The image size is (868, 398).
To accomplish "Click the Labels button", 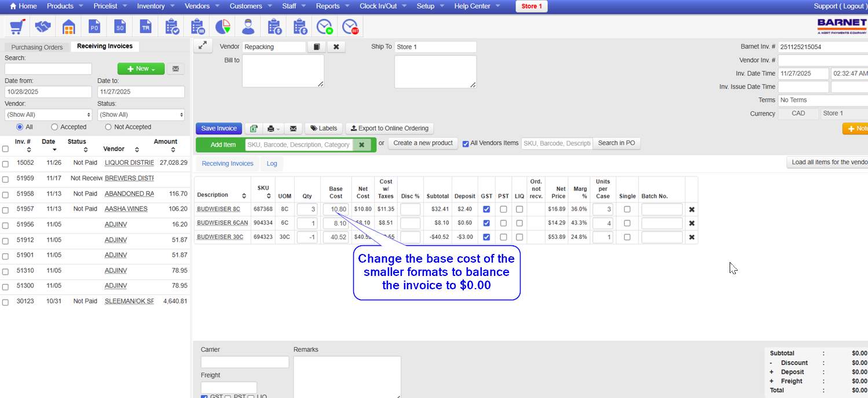I will [324, 128].
